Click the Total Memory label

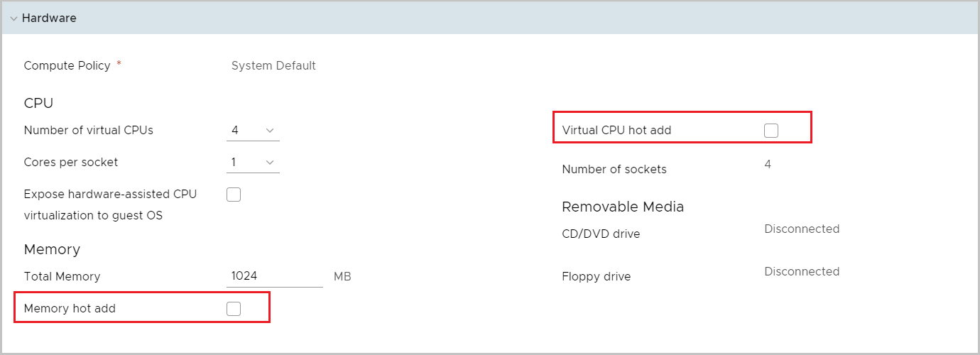[62, 276]
